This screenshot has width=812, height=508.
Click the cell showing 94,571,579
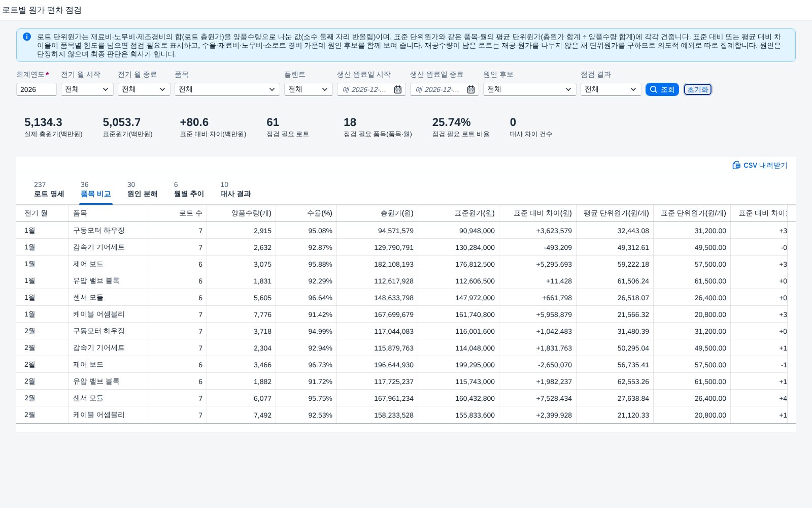click(378, 231)
